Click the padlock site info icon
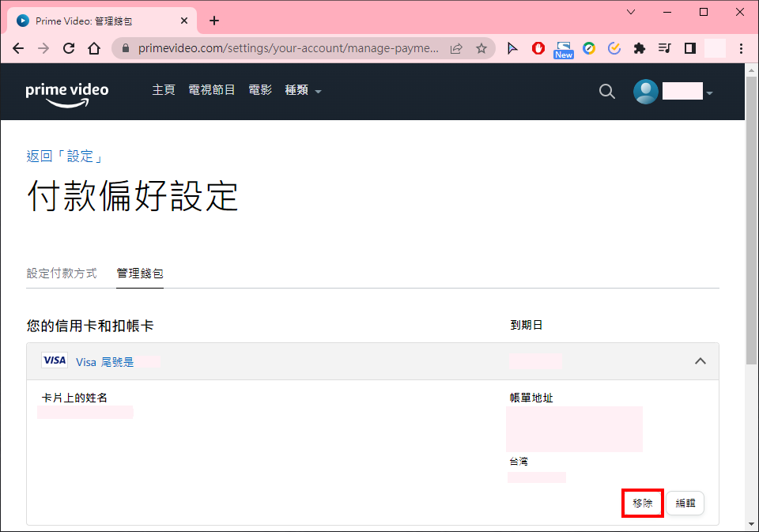 tap(126, 48)
